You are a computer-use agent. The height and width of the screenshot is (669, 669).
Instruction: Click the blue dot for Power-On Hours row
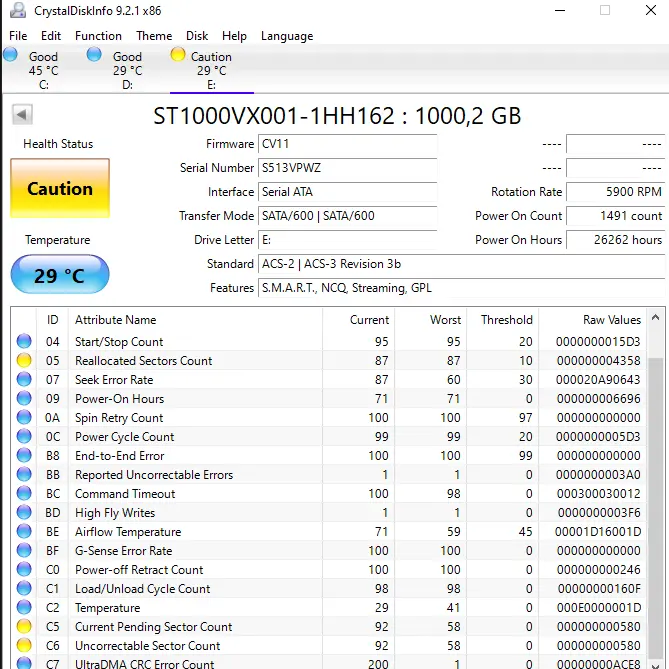pos(24,398)
